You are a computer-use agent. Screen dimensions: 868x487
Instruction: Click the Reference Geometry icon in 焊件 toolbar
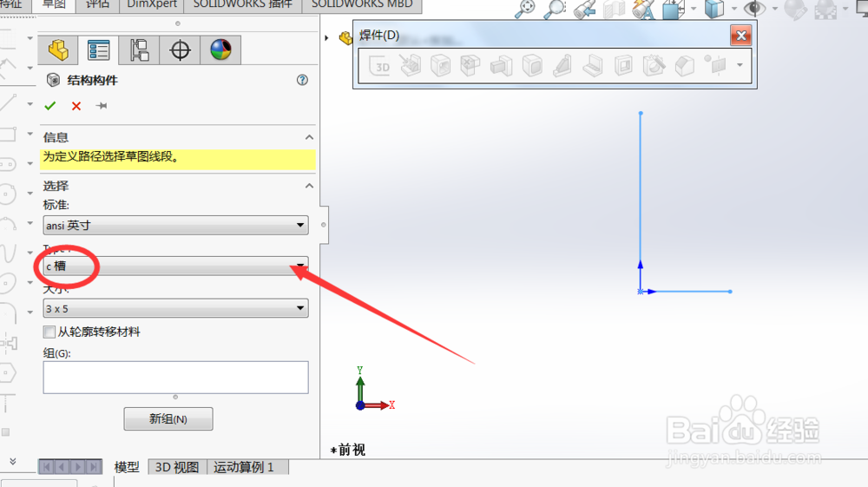tap(715, 65)
